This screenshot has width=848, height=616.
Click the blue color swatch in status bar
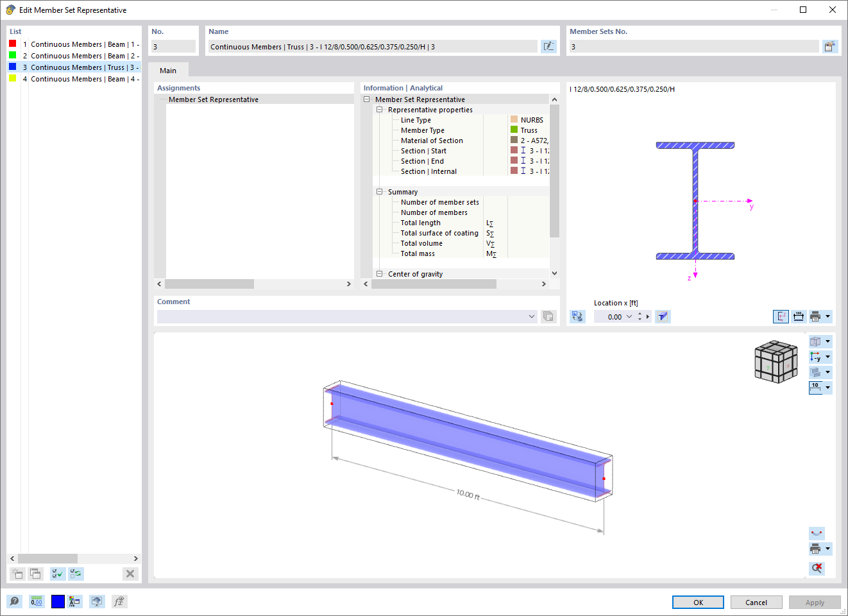pos(57,601)
